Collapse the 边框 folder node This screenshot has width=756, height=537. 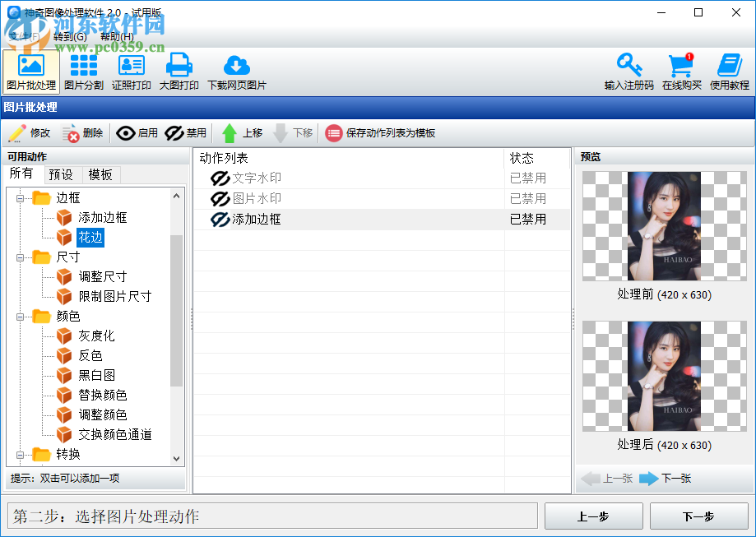pos(20,198)
